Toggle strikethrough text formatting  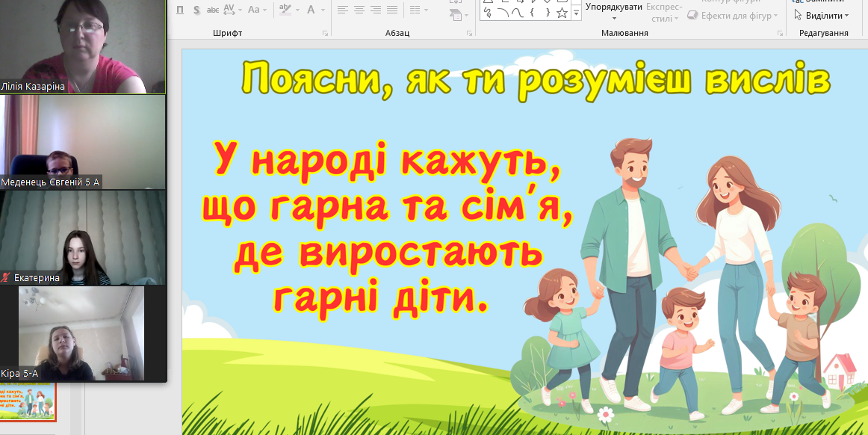tap(213, 10)
